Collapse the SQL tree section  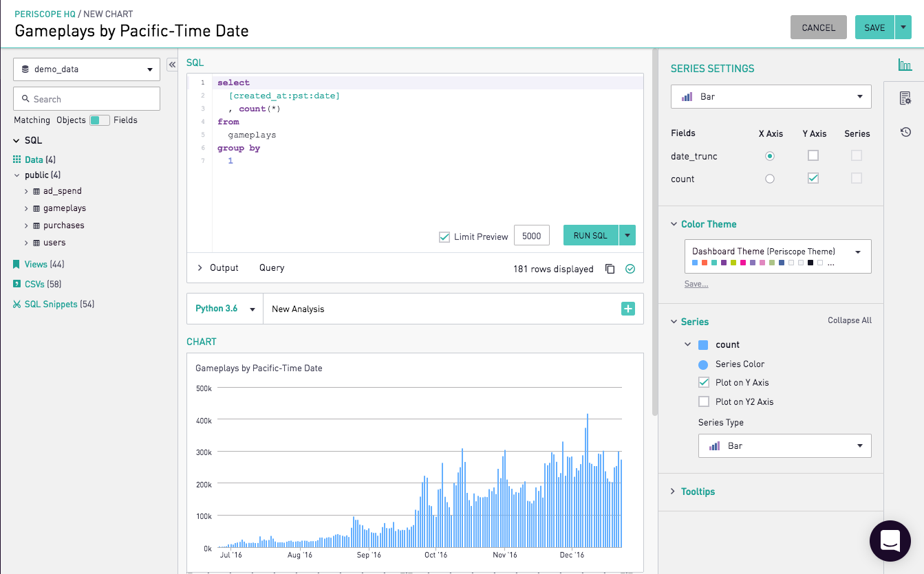[x=17, y=140]
